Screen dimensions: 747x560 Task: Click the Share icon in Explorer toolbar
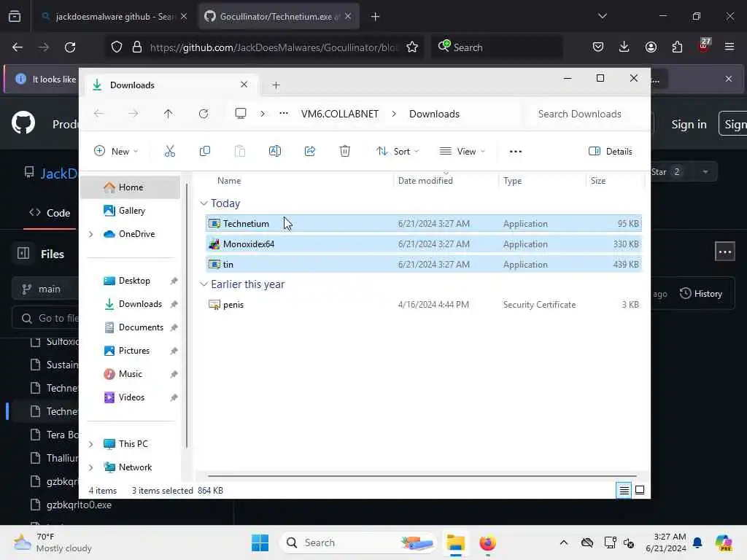(x=309, y=152)
